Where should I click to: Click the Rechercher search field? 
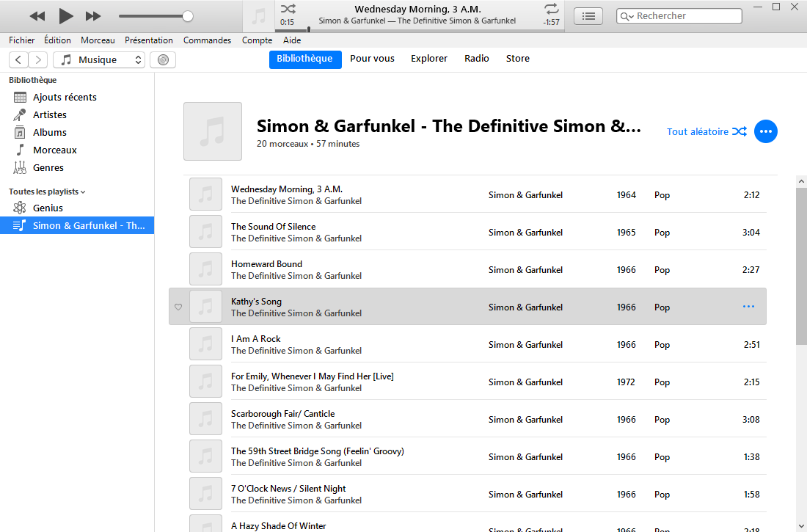pos(679,16)
